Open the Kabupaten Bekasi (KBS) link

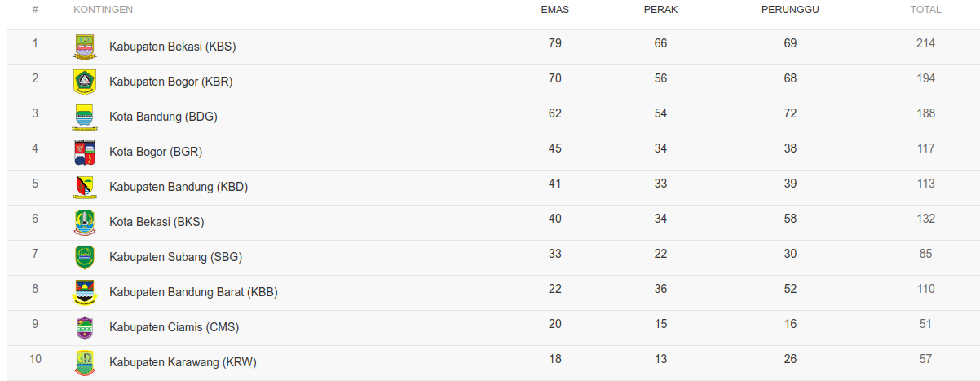[173, 47]
